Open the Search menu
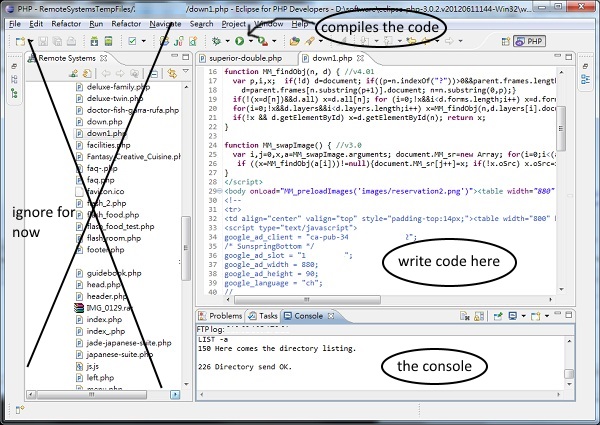The height and width of the screenshot is (425, 600). point(201,24)
